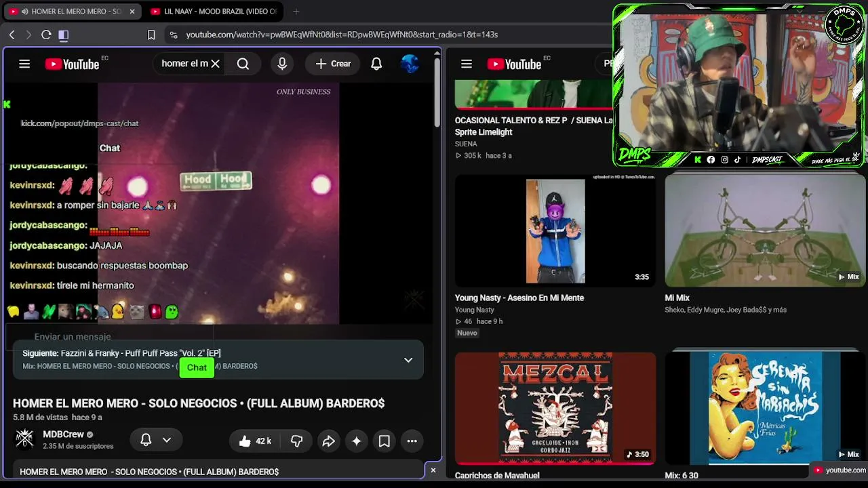Go back to the previous browser page

[x=12, y=35]
